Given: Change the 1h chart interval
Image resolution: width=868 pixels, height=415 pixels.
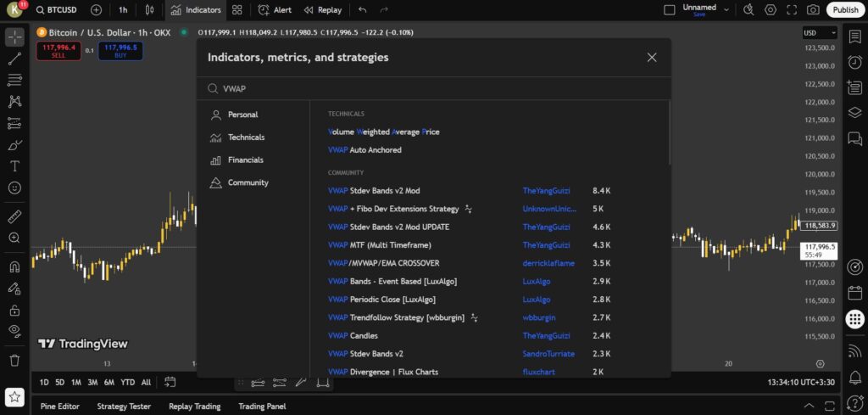Looking at the screenshot, I should tap(123, 10).
